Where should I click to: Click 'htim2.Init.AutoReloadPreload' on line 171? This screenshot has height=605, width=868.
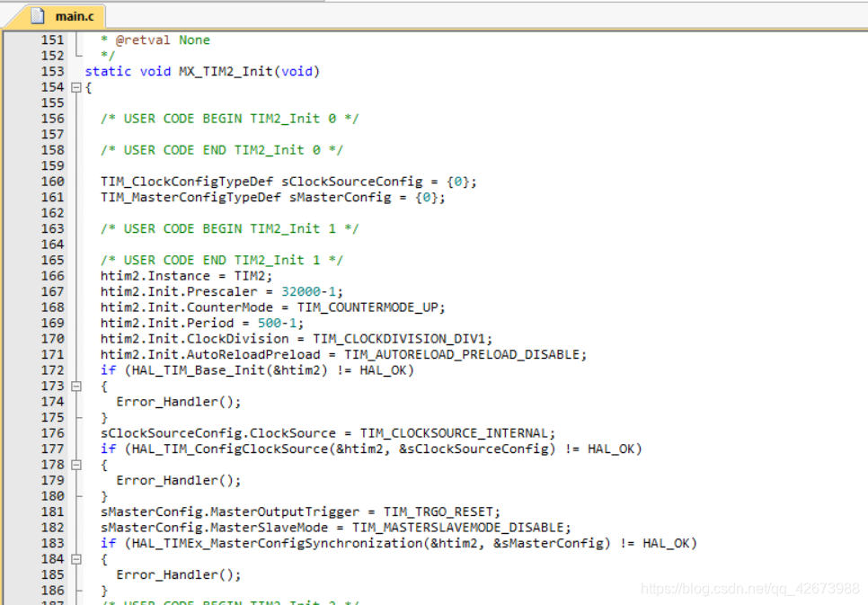click(210, 354)
